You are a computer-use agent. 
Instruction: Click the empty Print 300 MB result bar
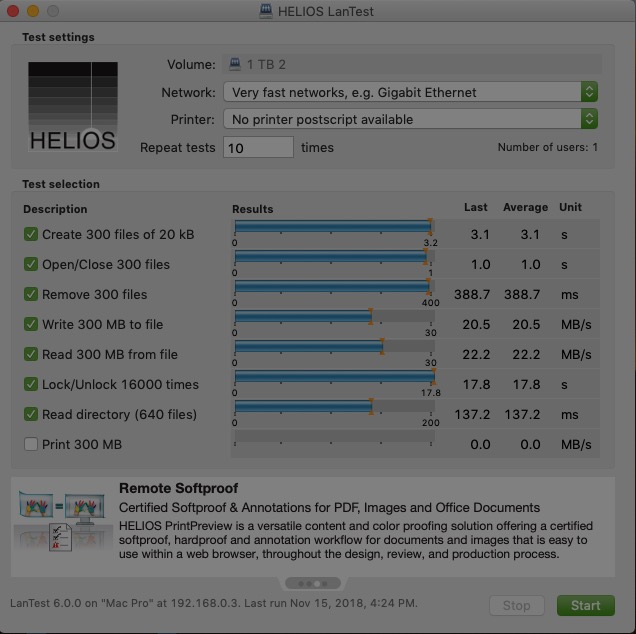(x=335, y=436)
